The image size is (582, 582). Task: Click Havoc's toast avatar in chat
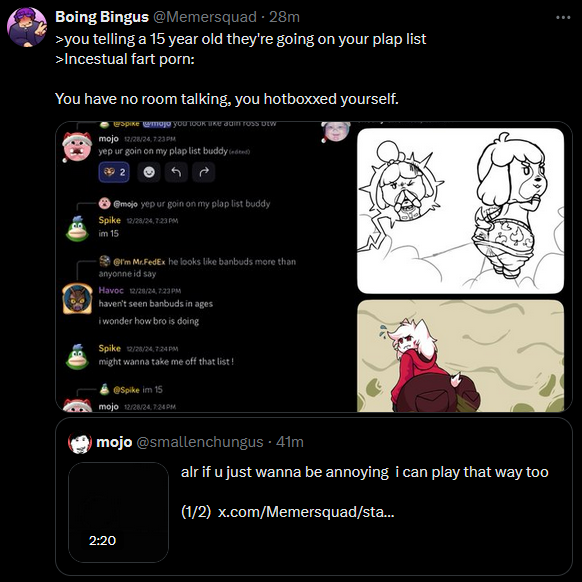[x=77, y=299]
